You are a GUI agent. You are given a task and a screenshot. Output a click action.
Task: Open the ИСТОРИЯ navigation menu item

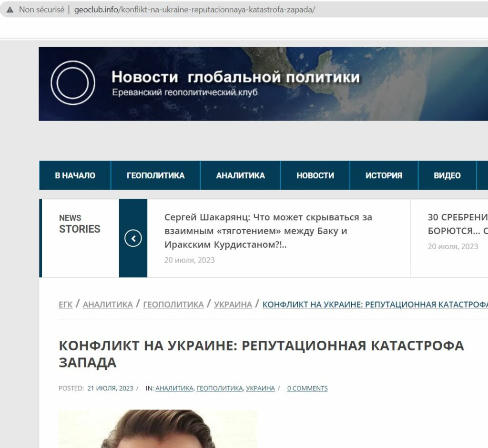pos(384,175)
